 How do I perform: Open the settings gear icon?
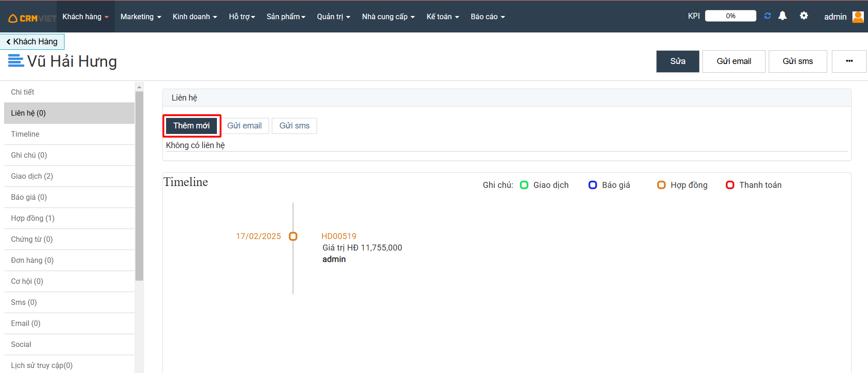(803, 16)
